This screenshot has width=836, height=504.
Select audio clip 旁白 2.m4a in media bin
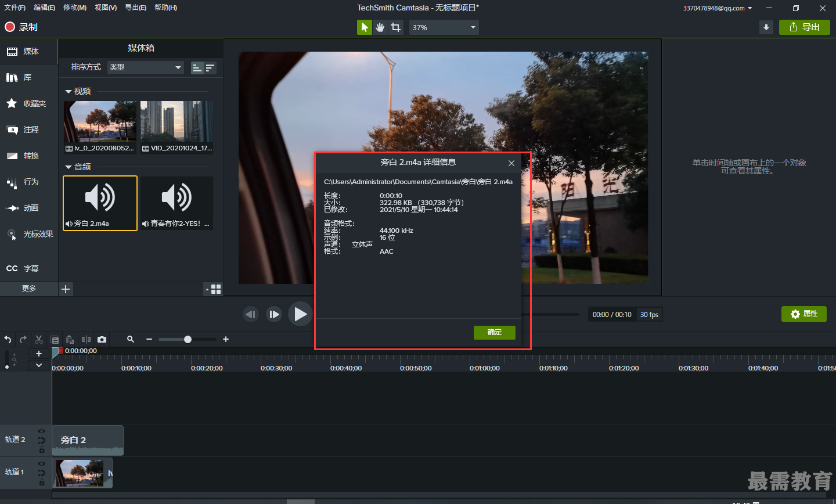click(100, 203)
